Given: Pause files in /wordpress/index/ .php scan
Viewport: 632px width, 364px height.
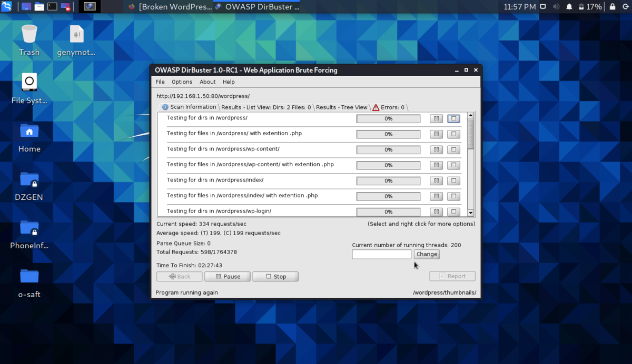Looking at the screenshot, I should tap(436, 196).
